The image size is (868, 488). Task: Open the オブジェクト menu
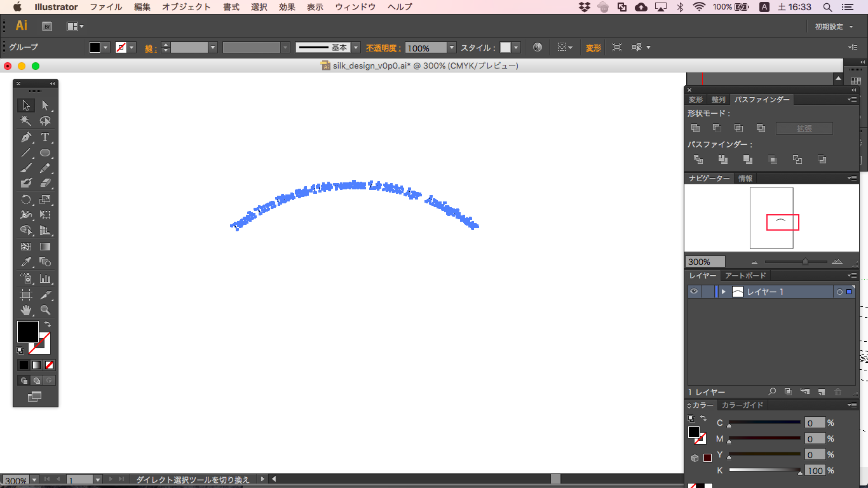point(186,7)
